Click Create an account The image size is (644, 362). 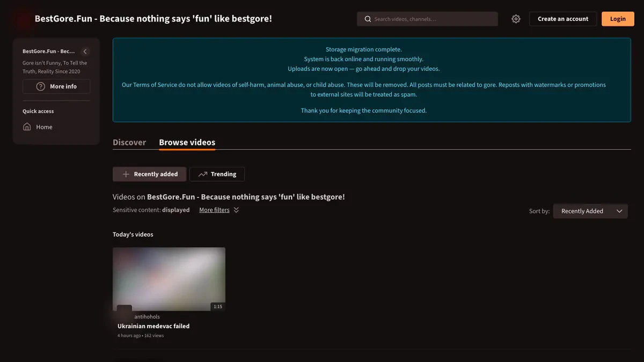click(563, 19)
